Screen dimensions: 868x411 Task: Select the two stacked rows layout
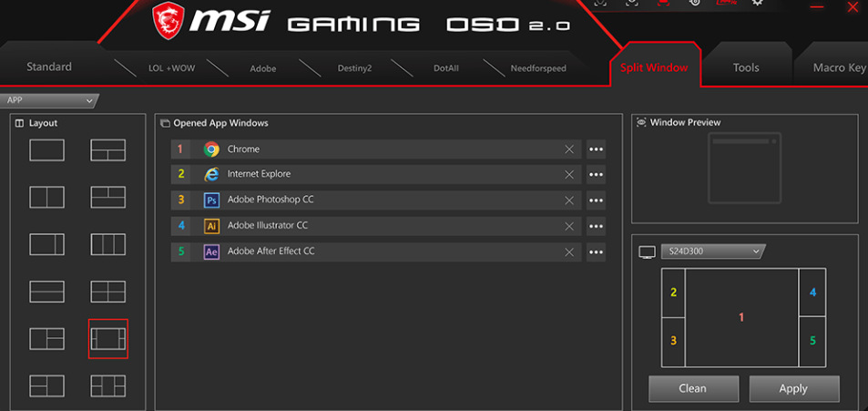(46, 292)
